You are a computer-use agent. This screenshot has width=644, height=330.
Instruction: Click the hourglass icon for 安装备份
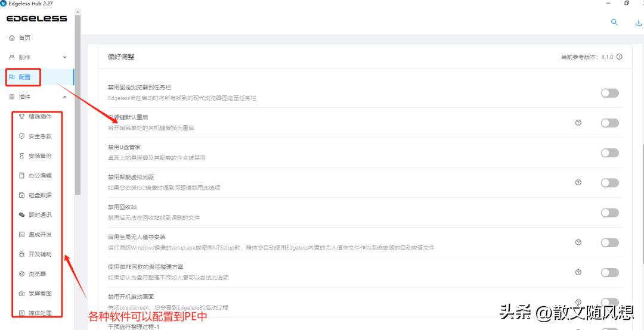coord(22,156)
